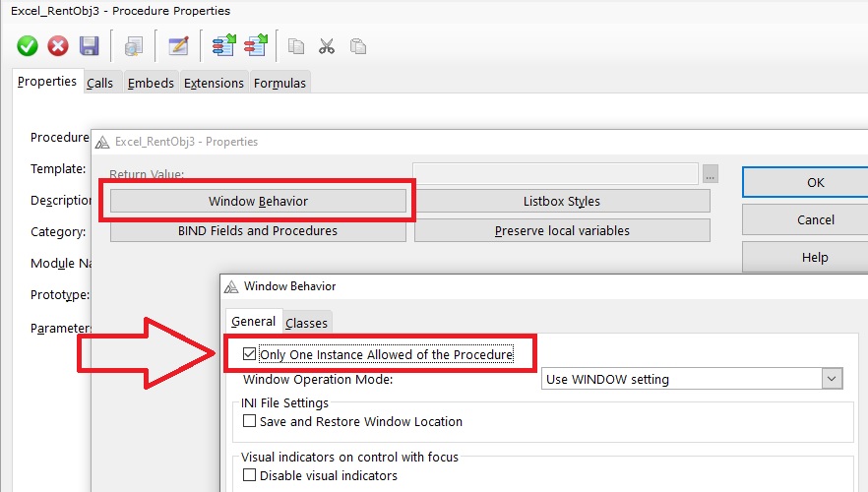
Task: Click the Return Value input field
Action: tap(555, 174)
